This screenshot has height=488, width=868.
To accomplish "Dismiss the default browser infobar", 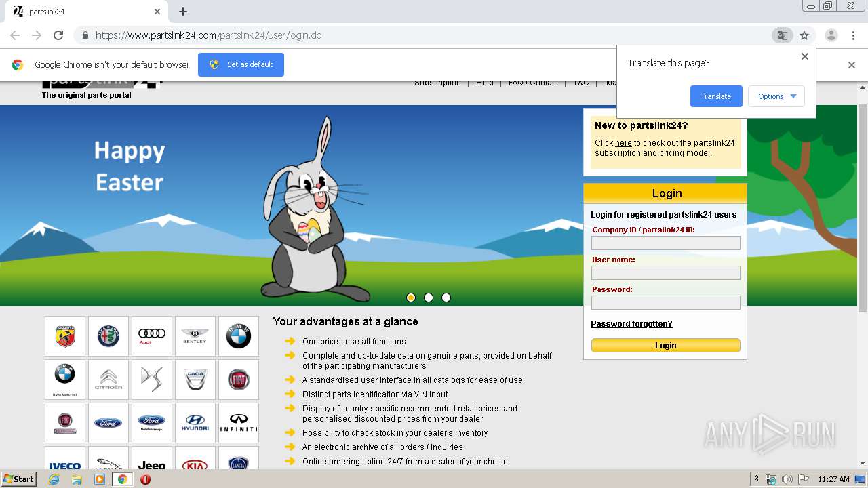I will tap(852, 65).
